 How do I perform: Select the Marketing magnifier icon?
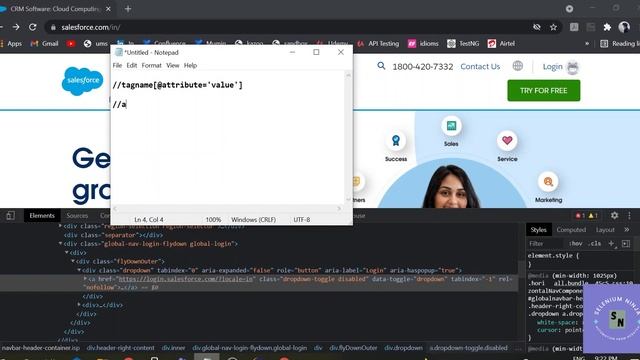548,182
